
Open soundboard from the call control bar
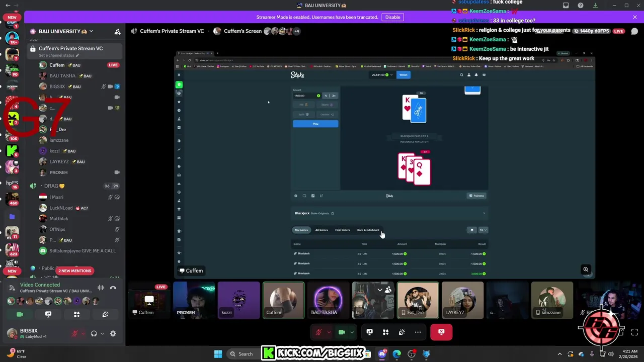tap(401, 332)
